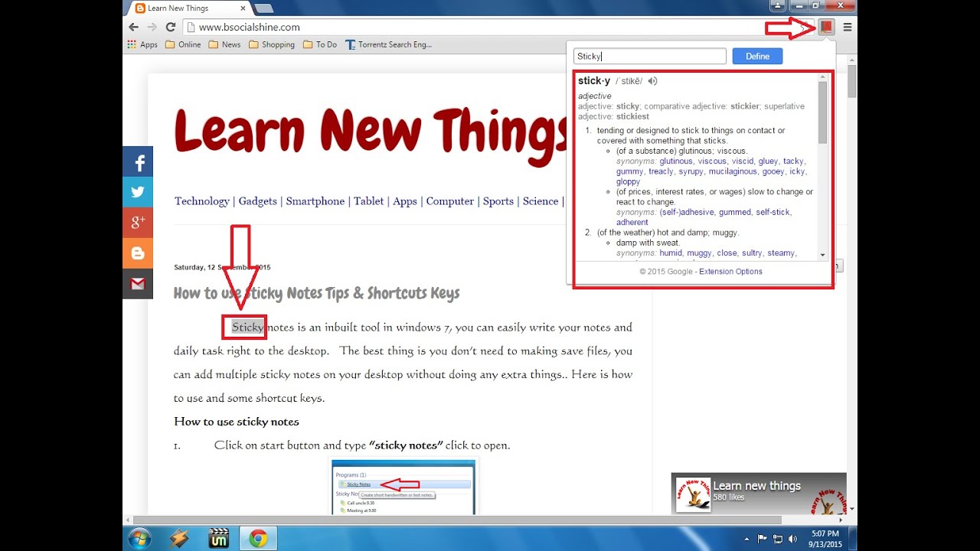Click the dictionary popup scrollbar thumb
Screen dimensions: 980x551
pyautogui.click(x=823, y=111)
